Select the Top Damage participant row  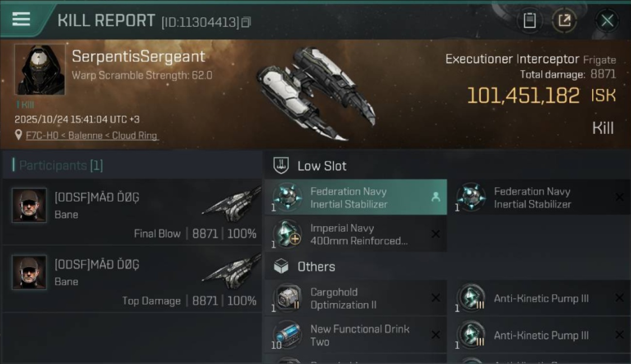coord(132,279)
